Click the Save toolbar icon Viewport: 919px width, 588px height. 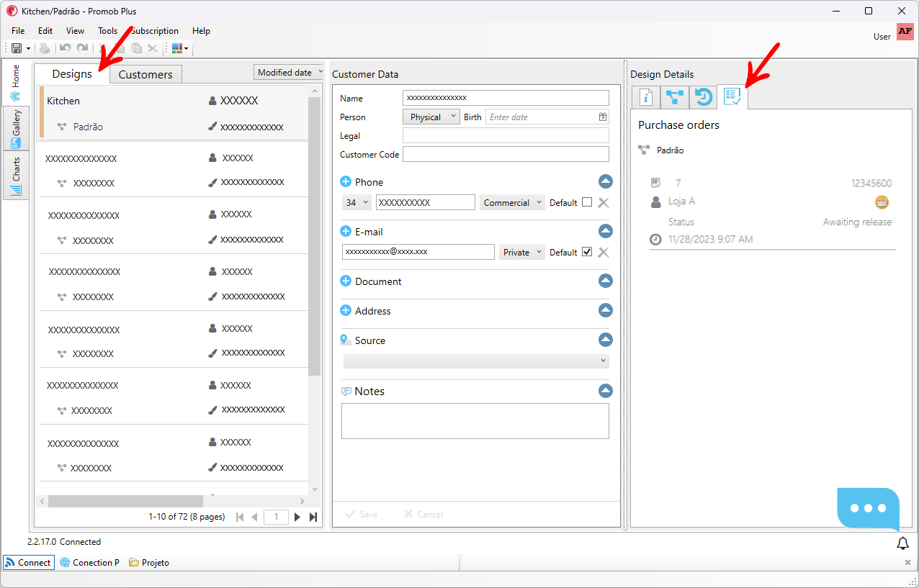click(16, 48)
